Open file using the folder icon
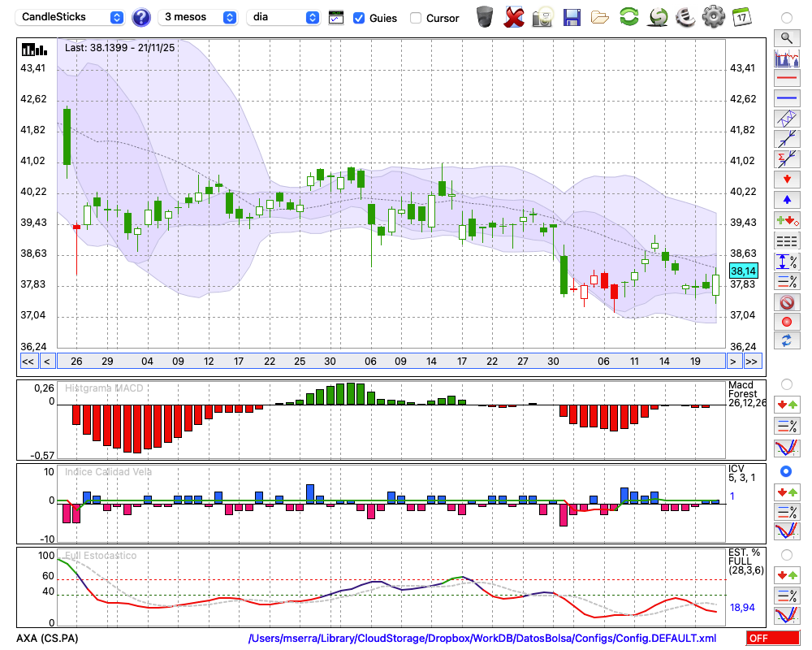 pyautogui.click(x=600, y=18)
